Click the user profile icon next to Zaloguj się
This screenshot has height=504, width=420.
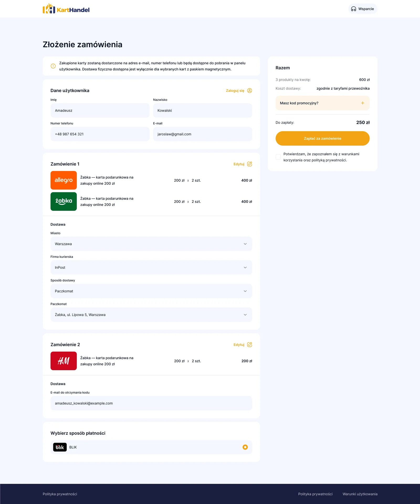[250, 91]
